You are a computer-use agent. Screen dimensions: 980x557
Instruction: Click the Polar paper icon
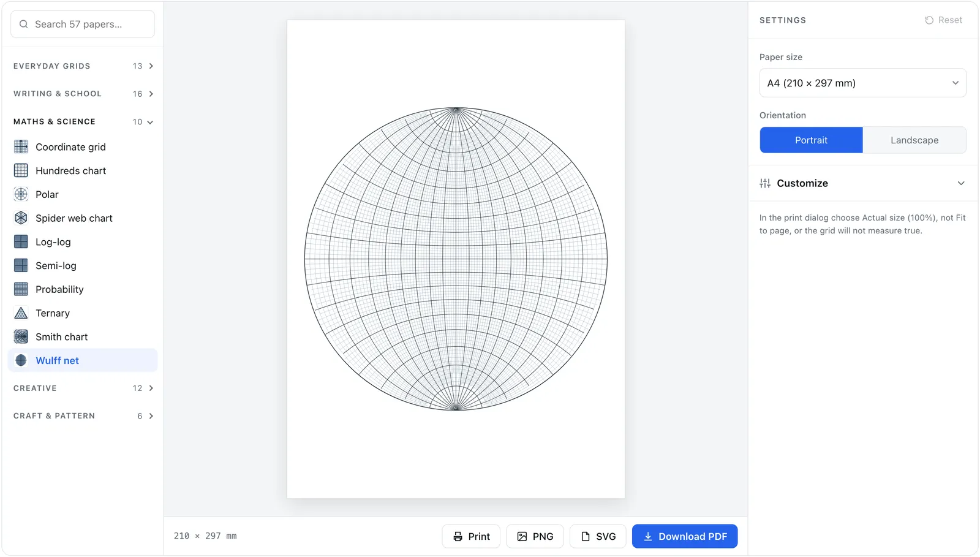pyautogui.click(x=21, y=194)
